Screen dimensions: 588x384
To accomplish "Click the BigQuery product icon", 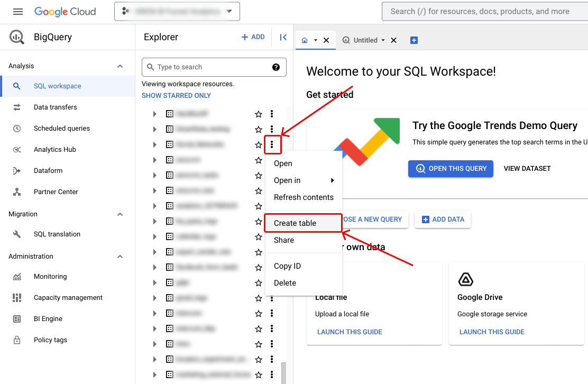I will pyautogui.click(x=16, y=37).
